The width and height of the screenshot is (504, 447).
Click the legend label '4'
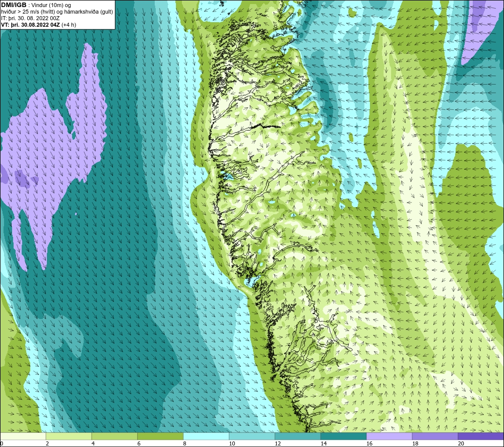pyautogui.click(x=93, y=443)
